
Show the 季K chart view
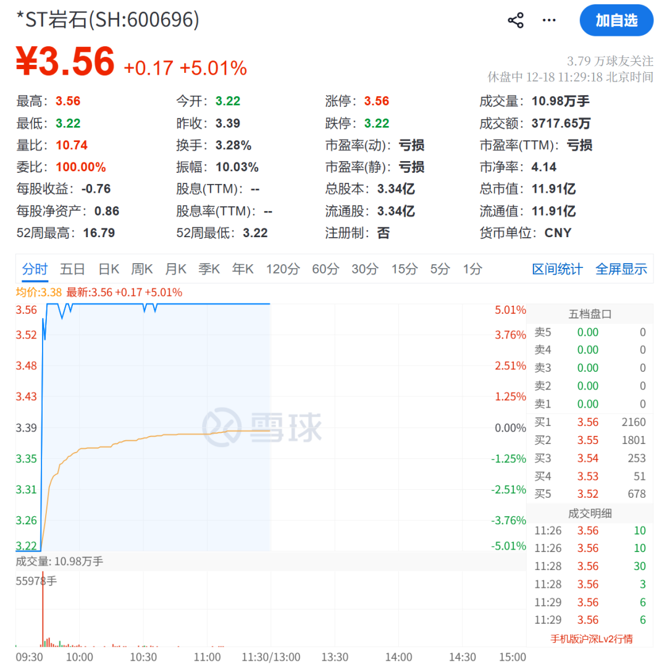(x=209, y=269)
